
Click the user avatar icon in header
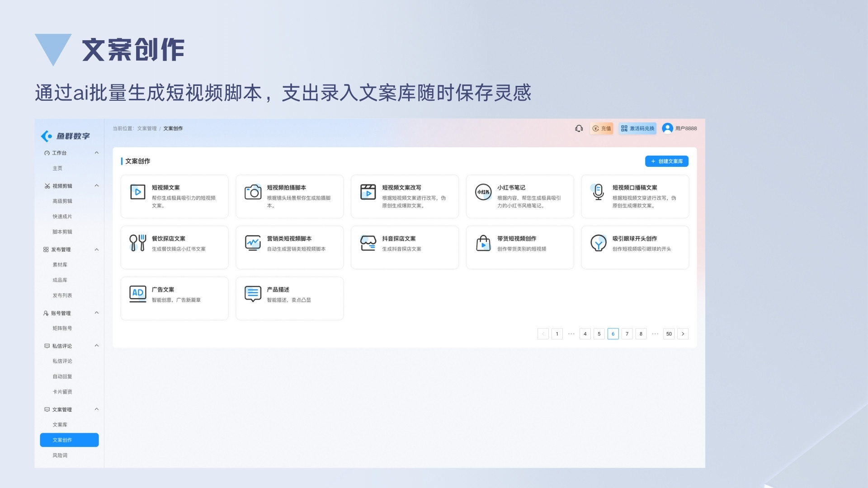667,128
